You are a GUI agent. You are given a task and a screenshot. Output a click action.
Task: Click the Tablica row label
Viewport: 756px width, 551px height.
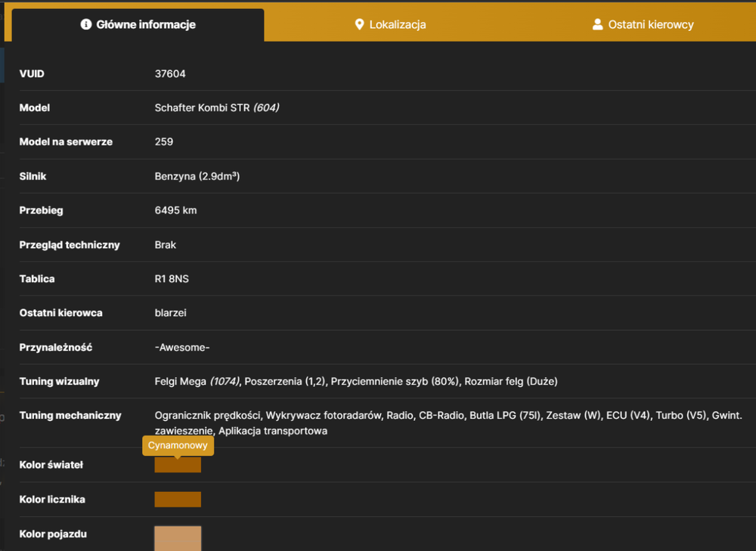tap(36, 279)
